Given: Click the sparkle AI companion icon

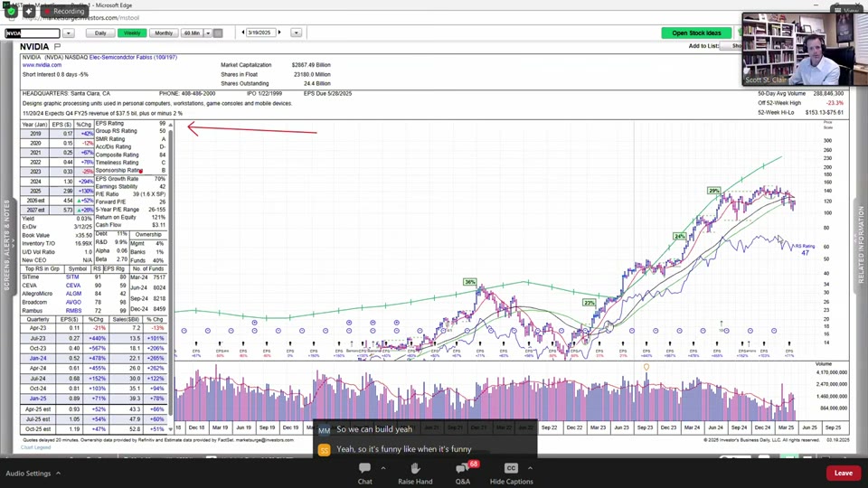Looking at the screenshot, I should pos(29,11).
